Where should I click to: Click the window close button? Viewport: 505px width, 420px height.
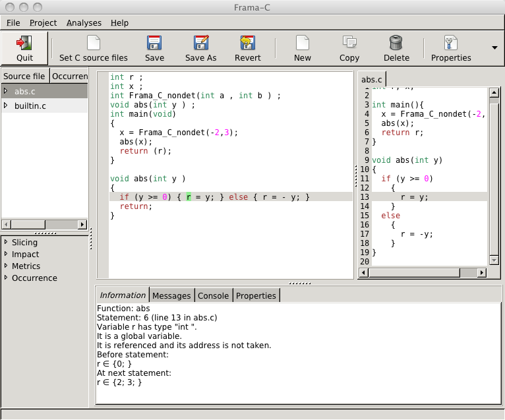(x=10, y=7)
